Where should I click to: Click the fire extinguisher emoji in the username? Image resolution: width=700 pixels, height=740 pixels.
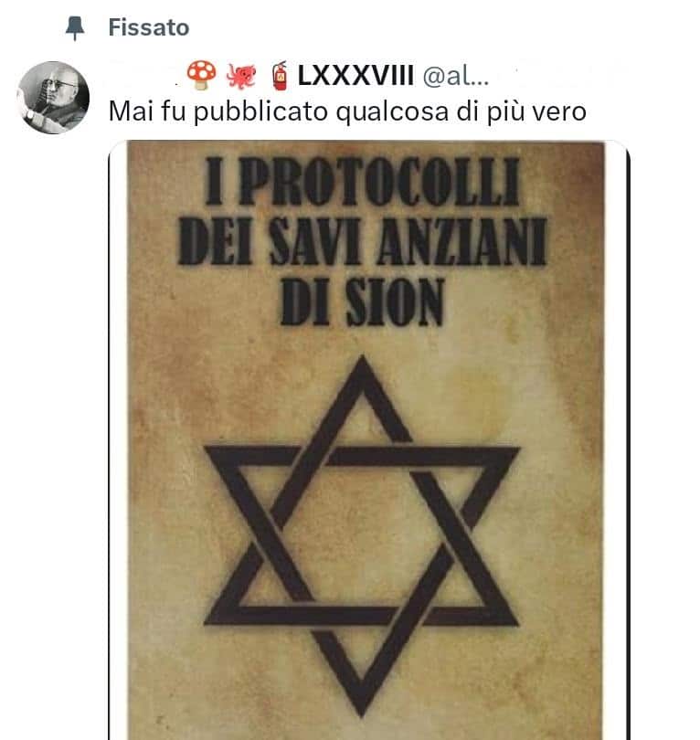click(x=281, y=76)
